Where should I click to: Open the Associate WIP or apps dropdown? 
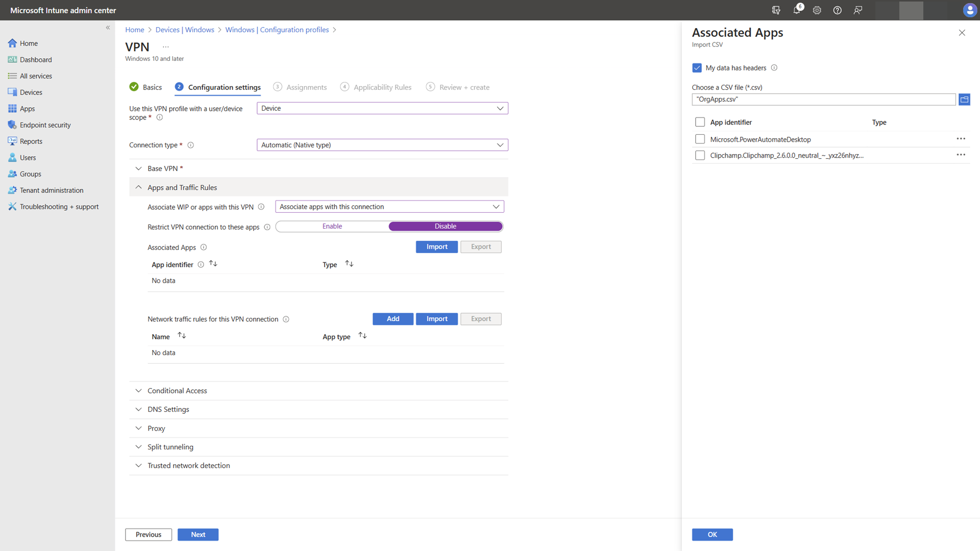[x=389, y=207]
